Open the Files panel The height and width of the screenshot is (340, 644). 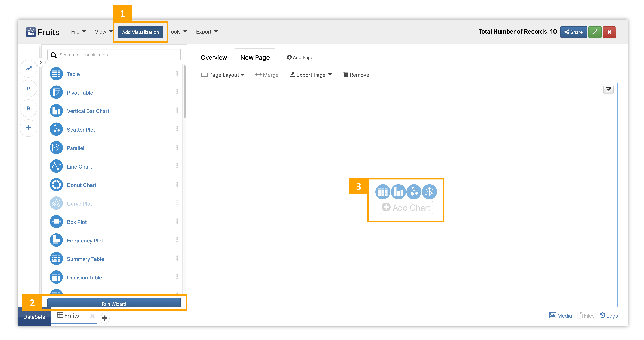coord(586,316)
